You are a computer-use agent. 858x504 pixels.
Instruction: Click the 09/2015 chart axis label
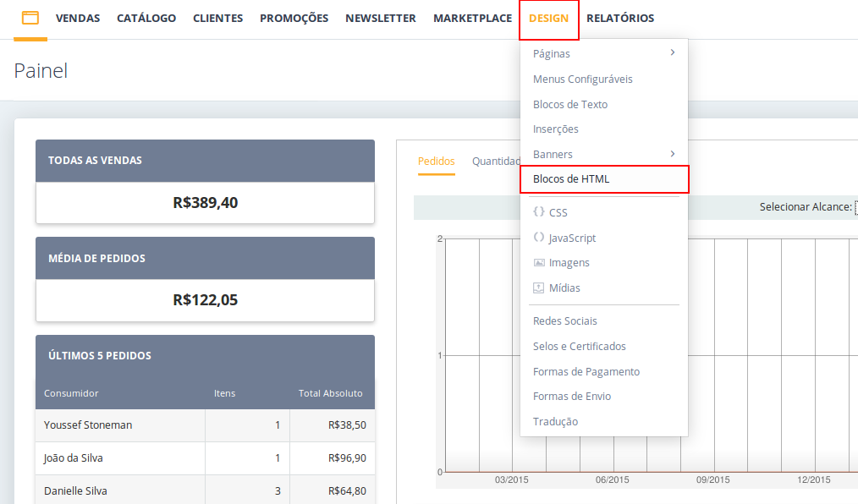(x=712, y=479)
